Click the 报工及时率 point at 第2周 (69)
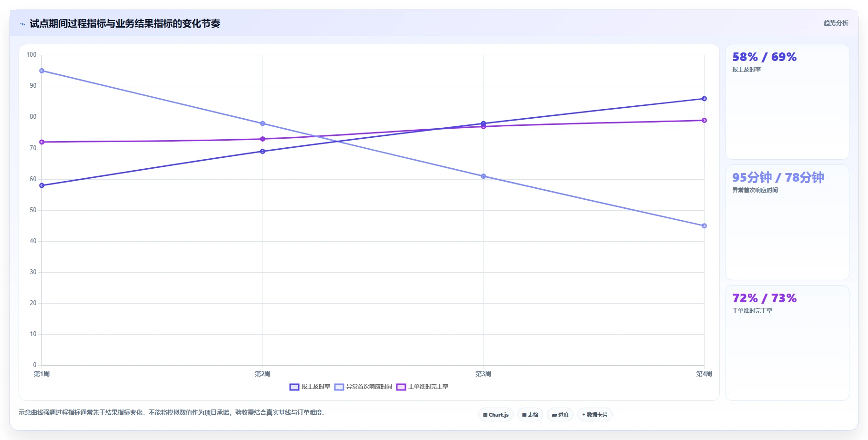This screenshot has height=440, width=868. point(262,152)
